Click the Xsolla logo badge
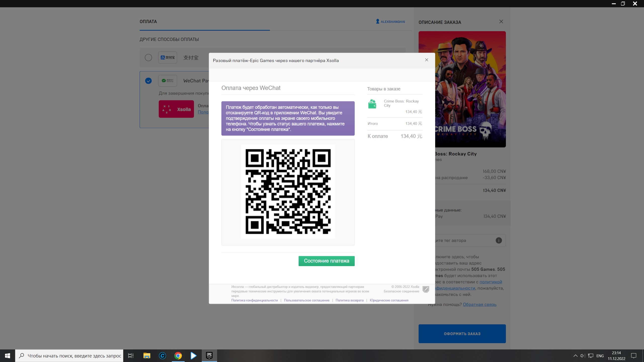Screen dimensions: 644x362 point(176,109)
